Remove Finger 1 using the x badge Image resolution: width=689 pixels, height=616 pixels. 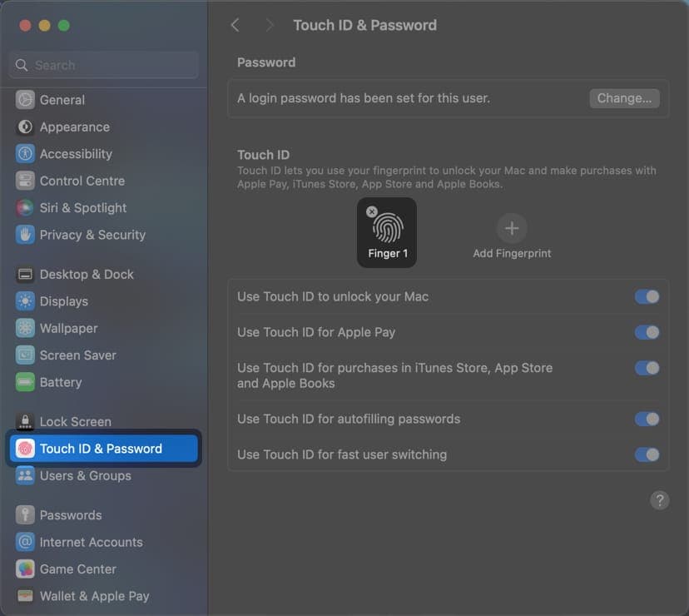(372, 211)
